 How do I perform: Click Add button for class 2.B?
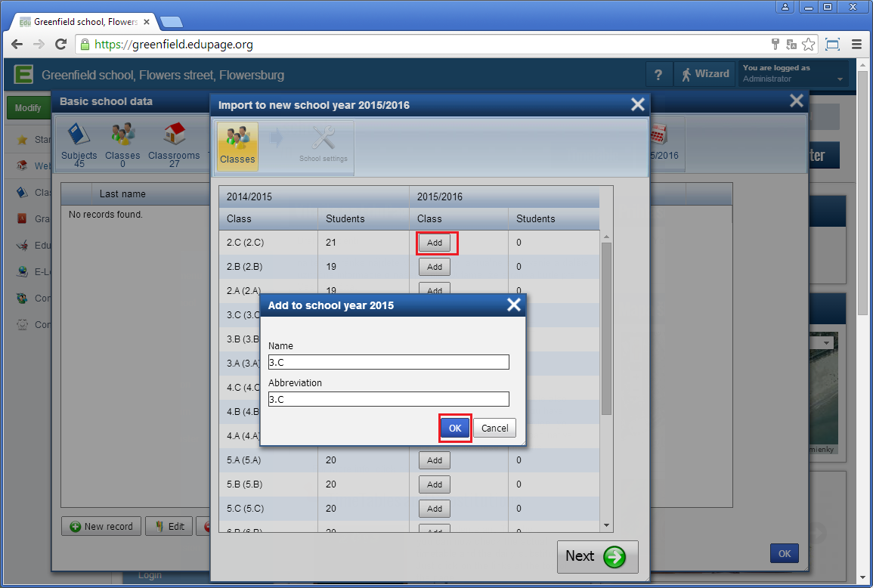(x=435, y=267)
